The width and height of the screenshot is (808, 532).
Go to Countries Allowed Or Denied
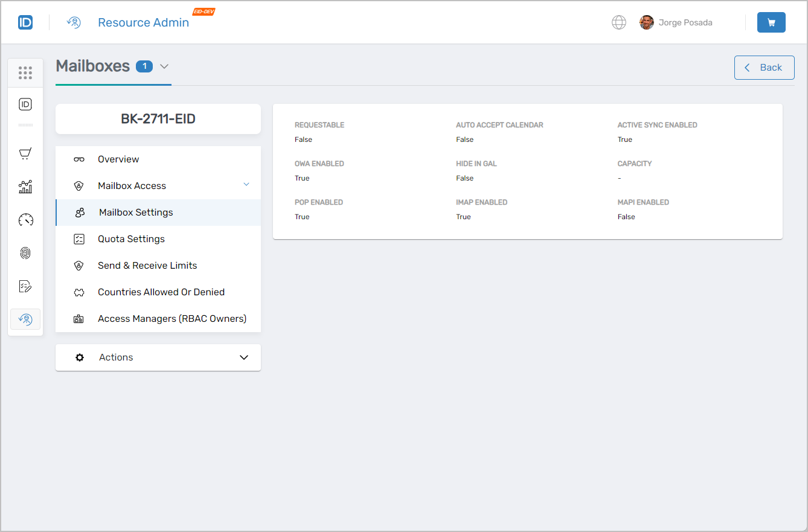point(161,292)
